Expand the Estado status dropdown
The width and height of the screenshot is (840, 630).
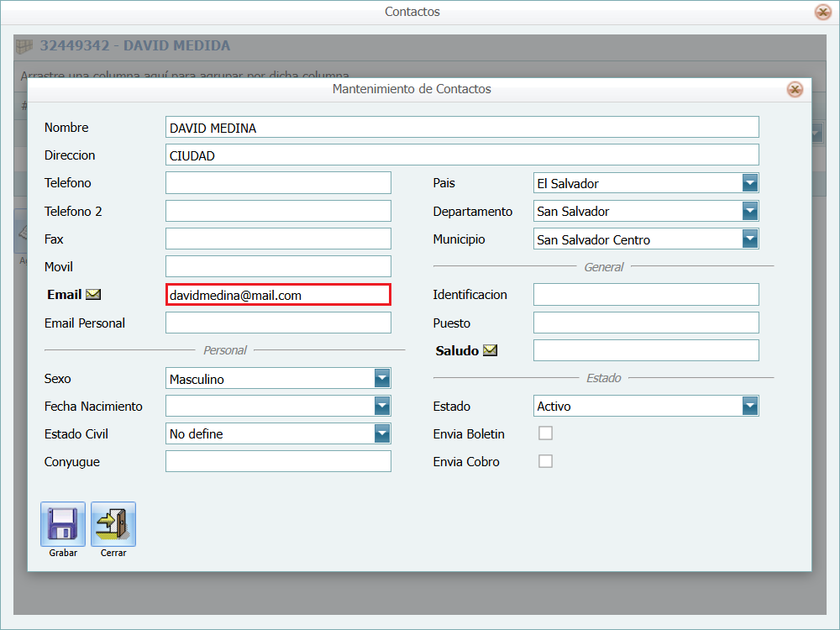(x=750, y=407)
